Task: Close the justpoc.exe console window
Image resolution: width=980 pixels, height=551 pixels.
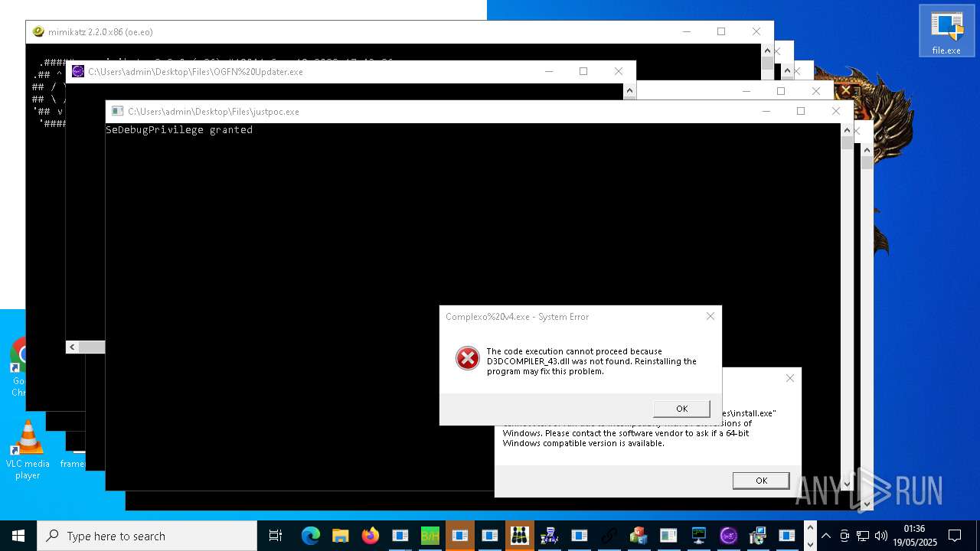Action: tap(836, 111)
